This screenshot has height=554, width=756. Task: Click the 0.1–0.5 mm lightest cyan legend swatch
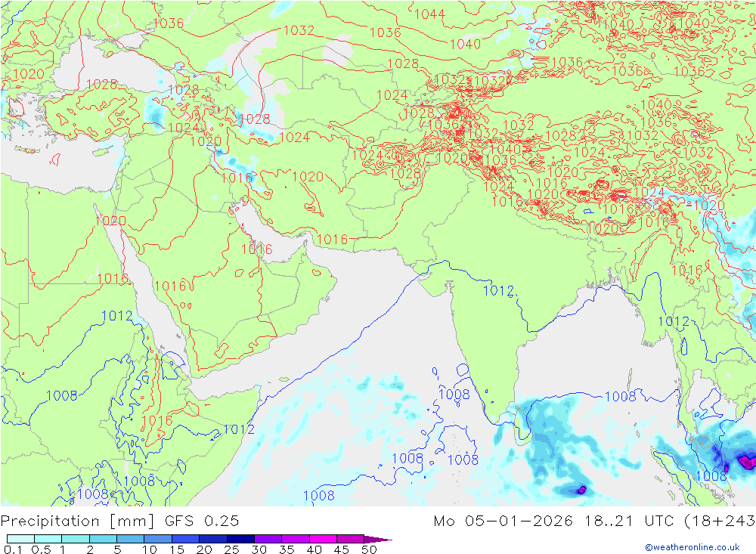[x=20, y=539]
